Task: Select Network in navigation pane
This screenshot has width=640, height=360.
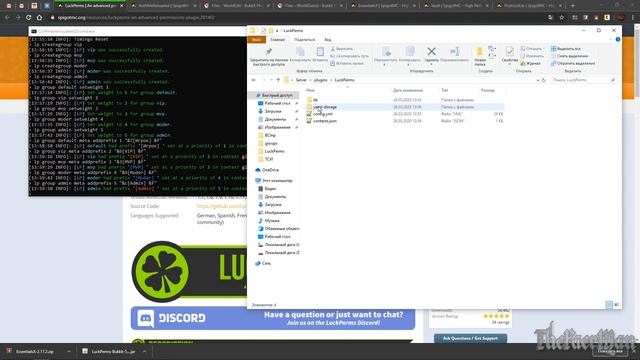Action: coord(266,263)
